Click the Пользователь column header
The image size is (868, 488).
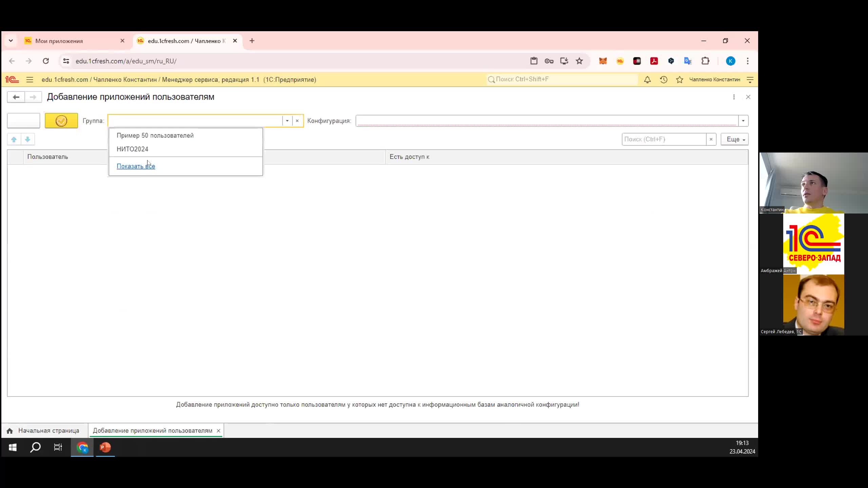pyautogui.click(x=47, y=157)
